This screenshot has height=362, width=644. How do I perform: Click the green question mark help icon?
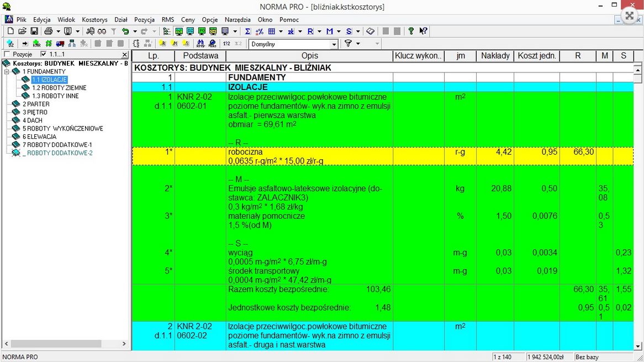pos(411,31)
